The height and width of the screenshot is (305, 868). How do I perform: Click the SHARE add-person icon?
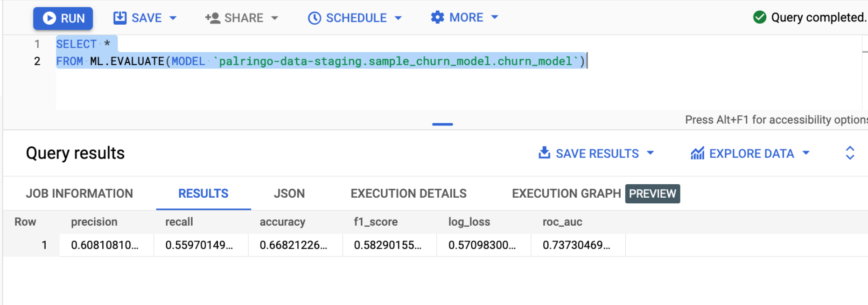(212, 18)
